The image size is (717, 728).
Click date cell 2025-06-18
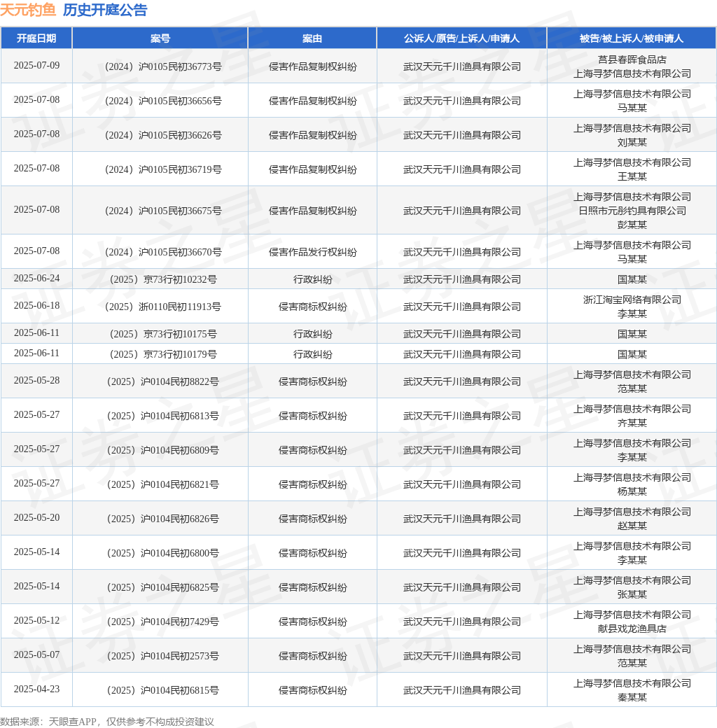coord(36,305)
